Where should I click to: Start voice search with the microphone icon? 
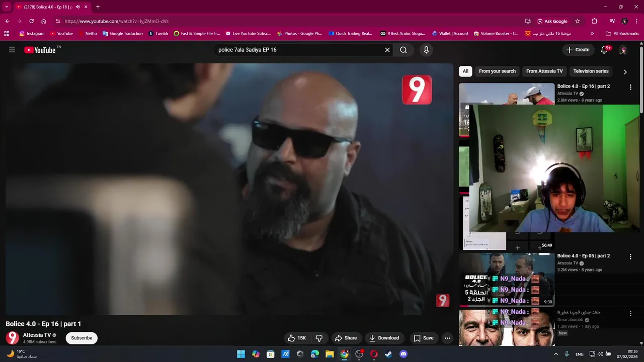[x=426, y=50]
